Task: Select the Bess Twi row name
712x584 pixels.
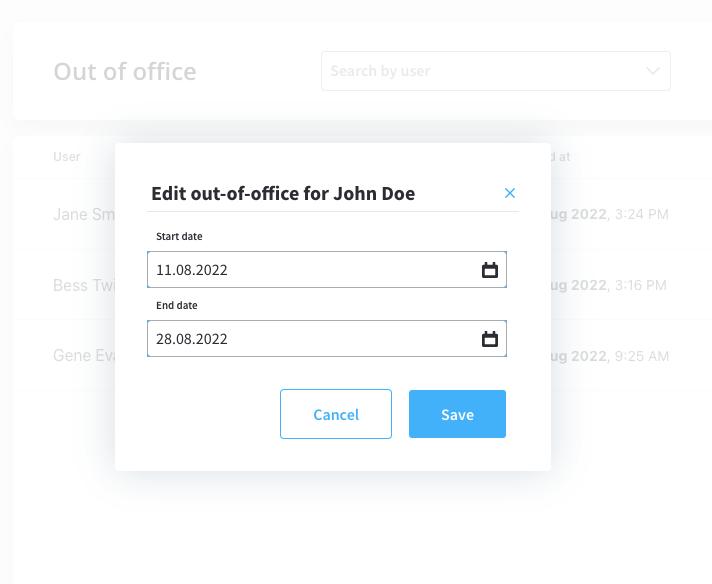Action: pyautogui.click(x=84, y=285)
